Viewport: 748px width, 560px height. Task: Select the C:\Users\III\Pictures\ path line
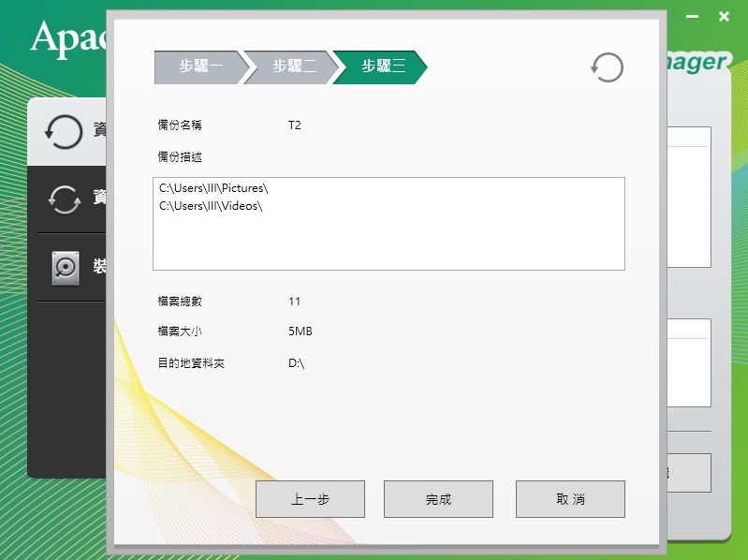tap(213, 188)
